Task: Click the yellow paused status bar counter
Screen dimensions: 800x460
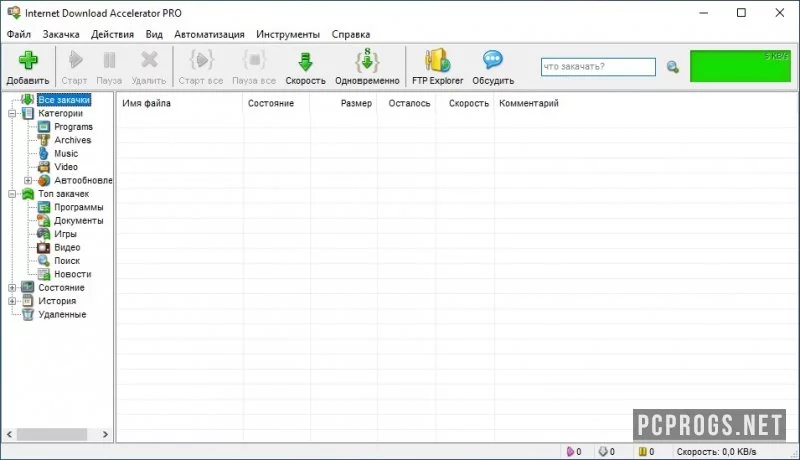Action: click(x=646, y=451)
